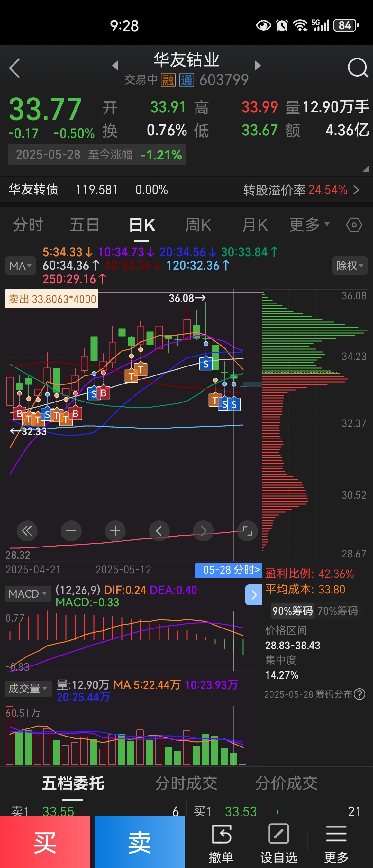This screenshot has height=868, width=373.
Task: Tap 集中度 14.27% value
Action: point(282,675)
